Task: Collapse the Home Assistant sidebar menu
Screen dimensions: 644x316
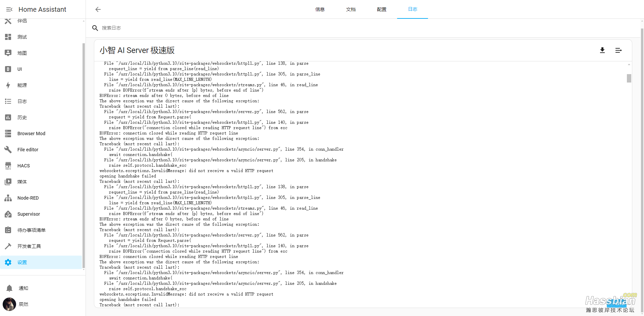Action: [9, 9]
